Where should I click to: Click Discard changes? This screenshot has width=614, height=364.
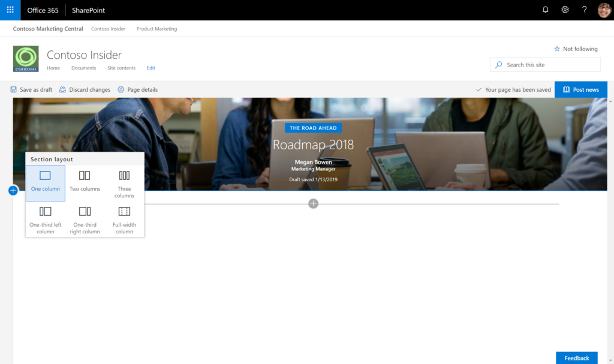click(x=85, y=90)
